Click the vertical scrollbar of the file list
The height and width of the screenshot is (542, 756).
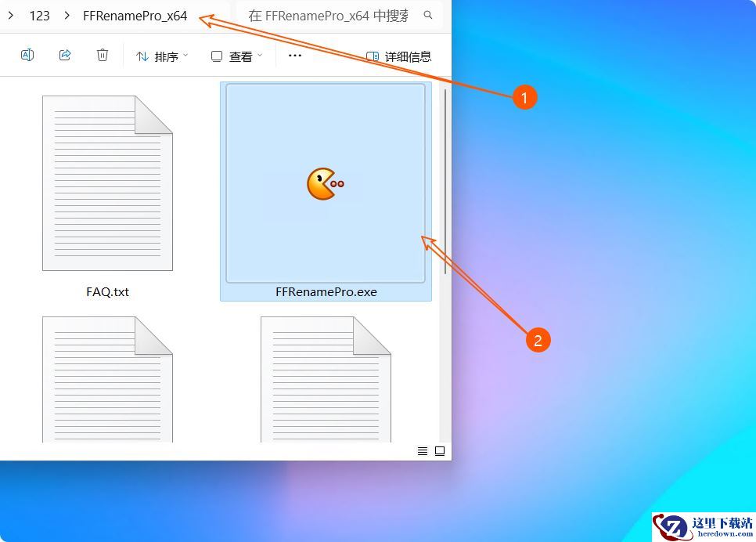click(x=446, y=180)
